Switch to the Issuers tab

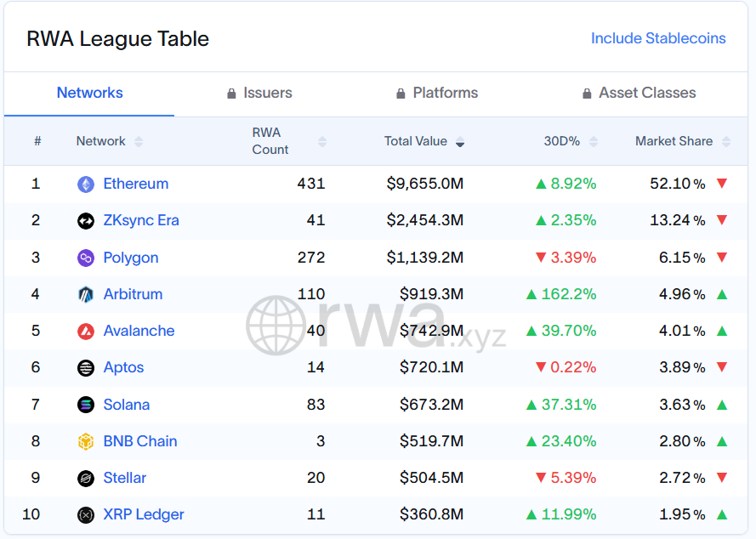coord(259,94)
